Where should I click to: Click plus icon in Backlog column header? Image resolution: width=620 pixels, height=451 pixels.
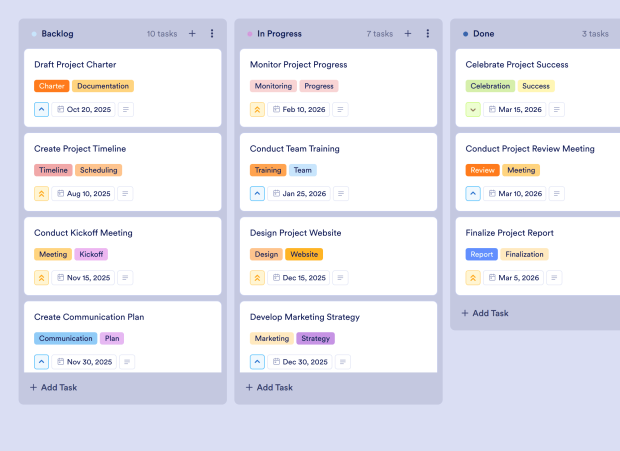click(192, 34)
